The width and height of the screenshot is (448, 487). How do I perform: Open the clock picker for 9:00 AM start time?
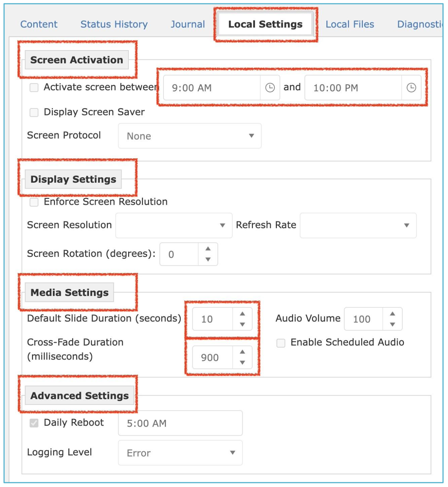pos(270,88)
